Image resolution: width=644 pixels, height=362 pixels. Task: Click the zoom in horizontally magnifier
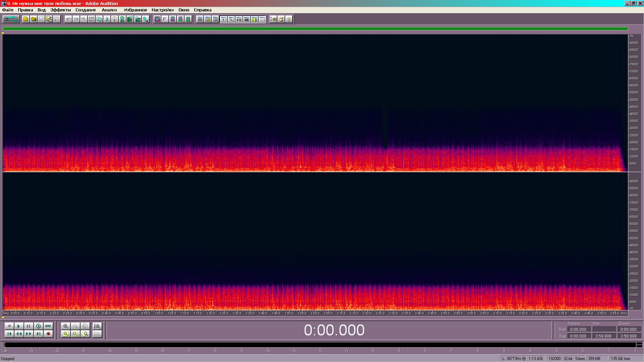coord(66,326)
